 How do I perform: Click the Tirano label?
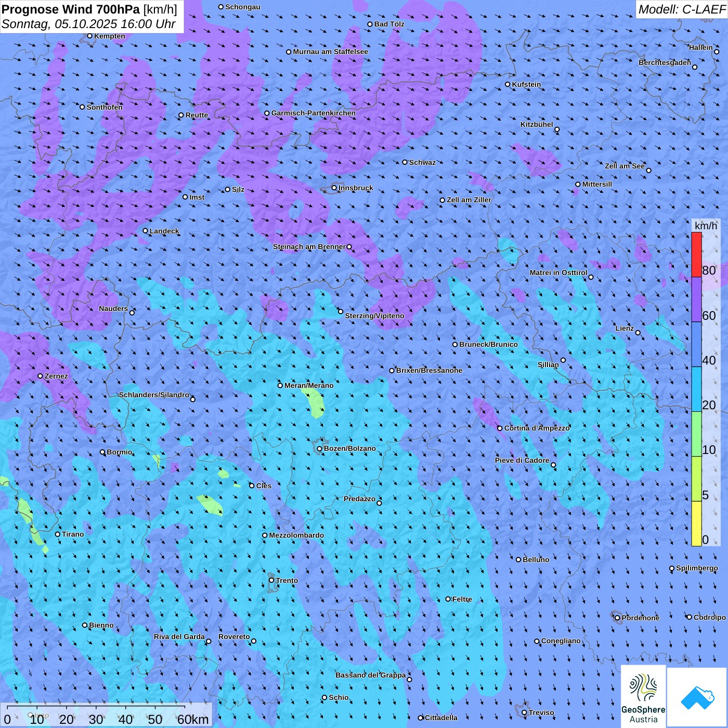[x=73, y=534]
